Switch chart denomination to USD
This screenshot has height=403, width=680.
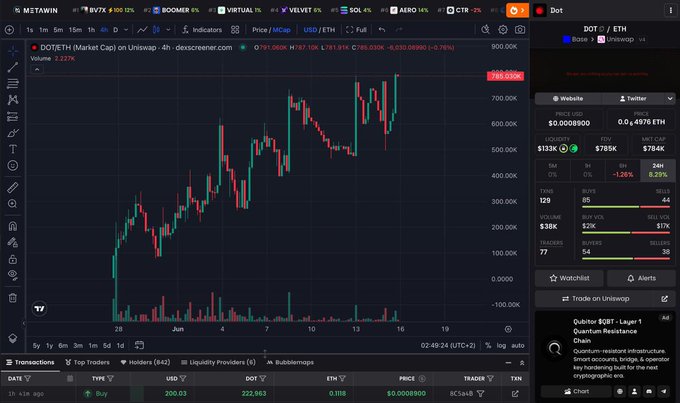click(310, 29)
